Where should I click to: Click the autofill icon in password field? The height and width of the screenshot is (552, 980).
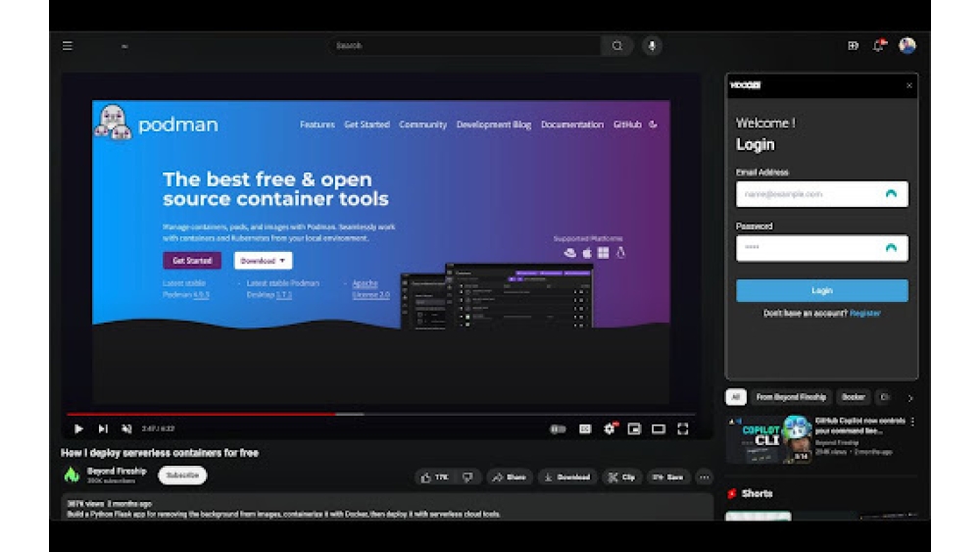(x=891, y=248)
